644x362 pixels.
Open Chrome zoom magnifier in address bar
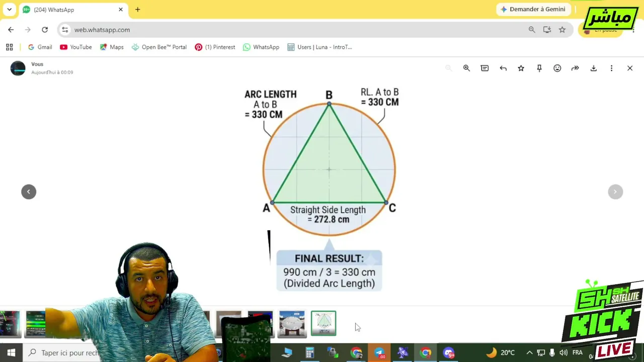pyautogui.click(x=532, y=30)
